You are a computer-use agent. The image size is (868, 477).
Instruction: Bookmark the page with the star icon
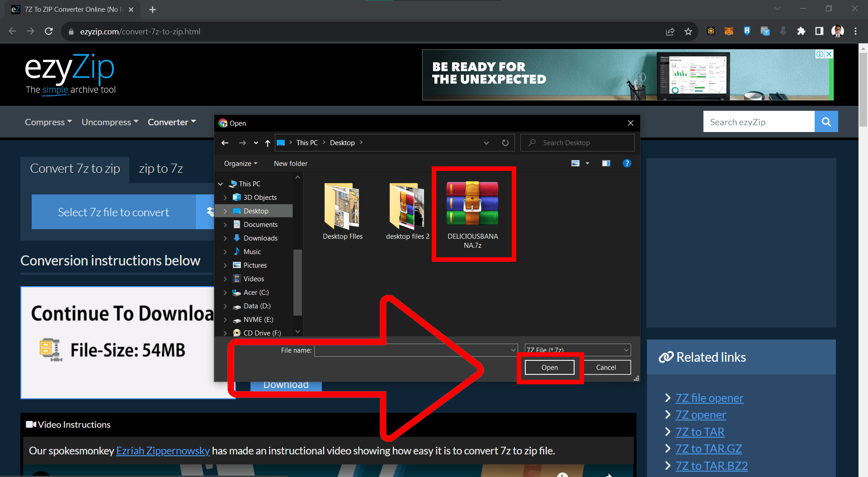689,31
